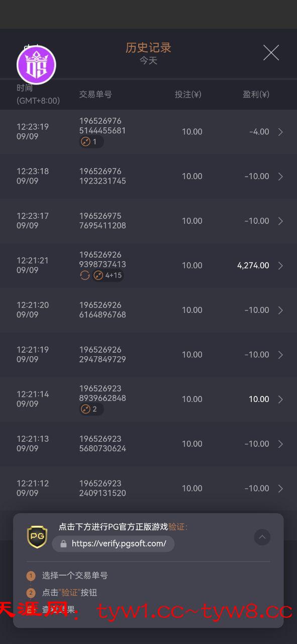Viewport: 297px width, 644px height.
Task: Open arrow for 12:21:12 record
Action: point(280,489)
